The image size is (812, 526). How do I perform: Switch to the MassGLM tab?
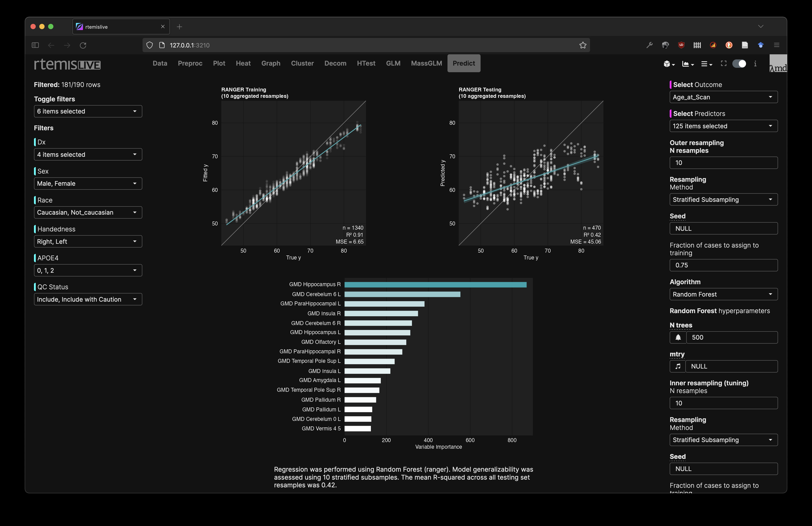click(426, 63)
